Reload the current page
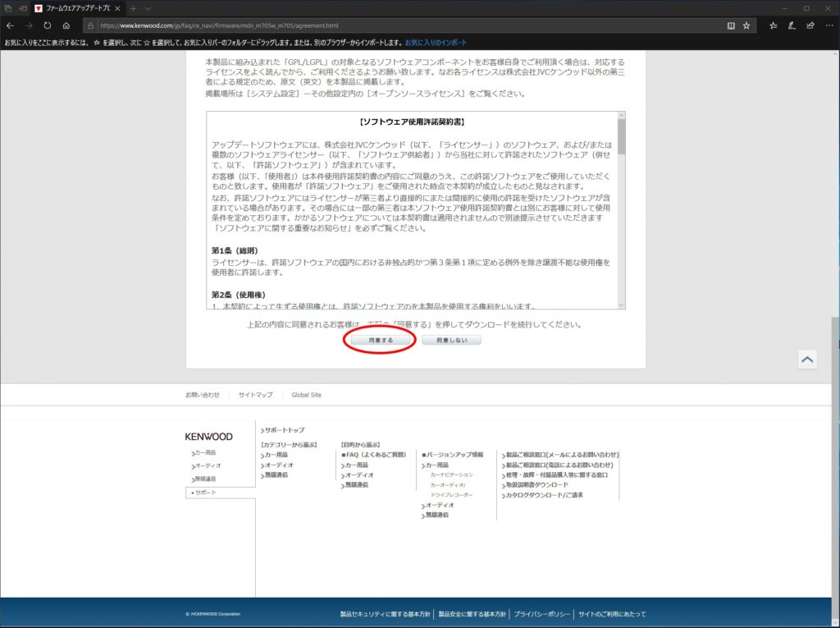Screen dimensions: 840x628 point(48,25)
